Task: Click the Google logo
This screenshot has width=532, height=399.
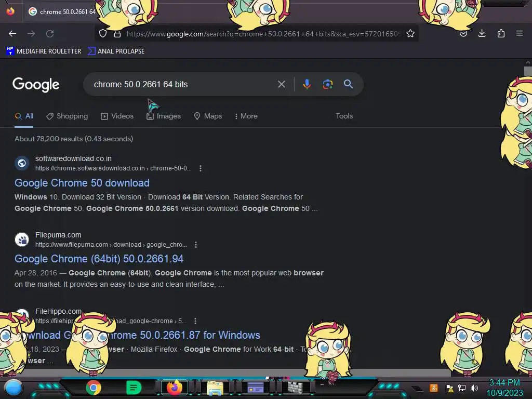Action: [x=36, y=85]
